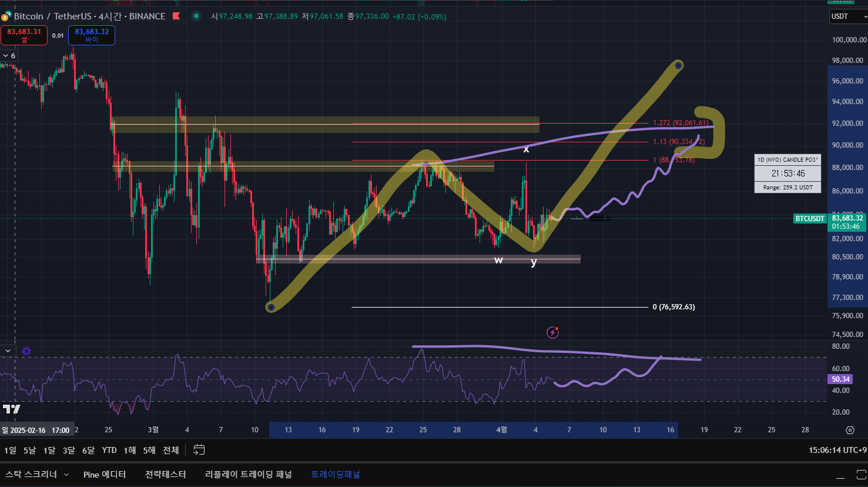
Task: Click the 100,000.00 price axis label
Action: pos(849,40)
